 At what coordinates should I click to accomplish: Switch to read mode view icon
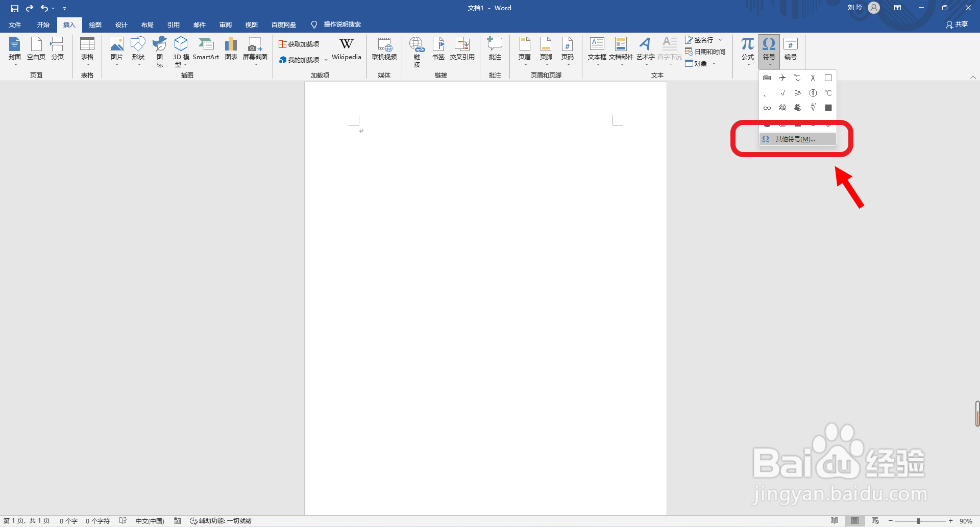click(835, 521)
